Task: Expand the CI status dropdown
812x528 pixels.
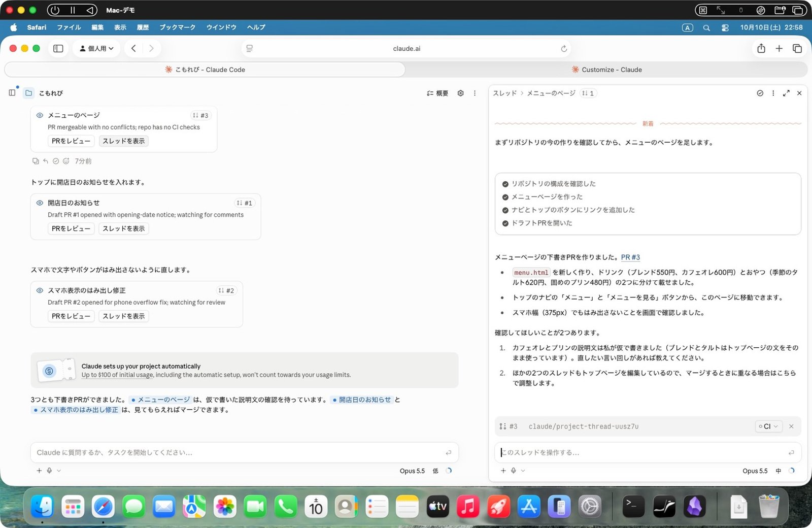Action: click(x=768, y=426)
